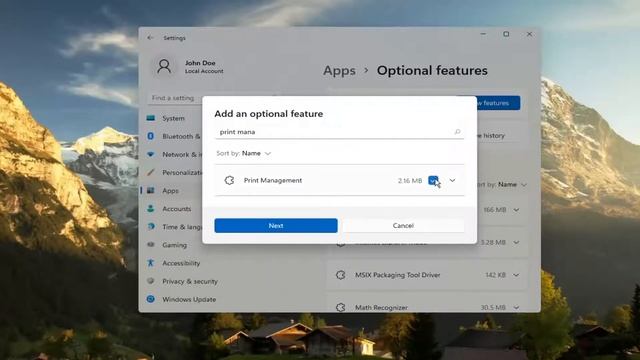This screenshot has height=360, width=640.
Task: Expand the Print Management details chevron
Action: [452, 180]
